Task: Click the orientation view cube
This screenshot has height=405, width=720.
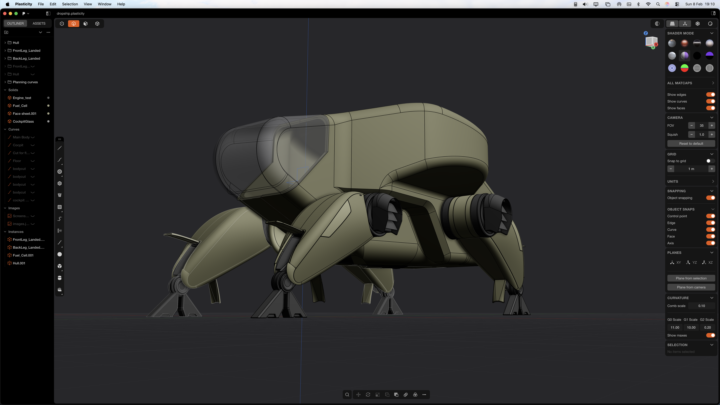Action: pyautogui.click(x=651, y=42)
